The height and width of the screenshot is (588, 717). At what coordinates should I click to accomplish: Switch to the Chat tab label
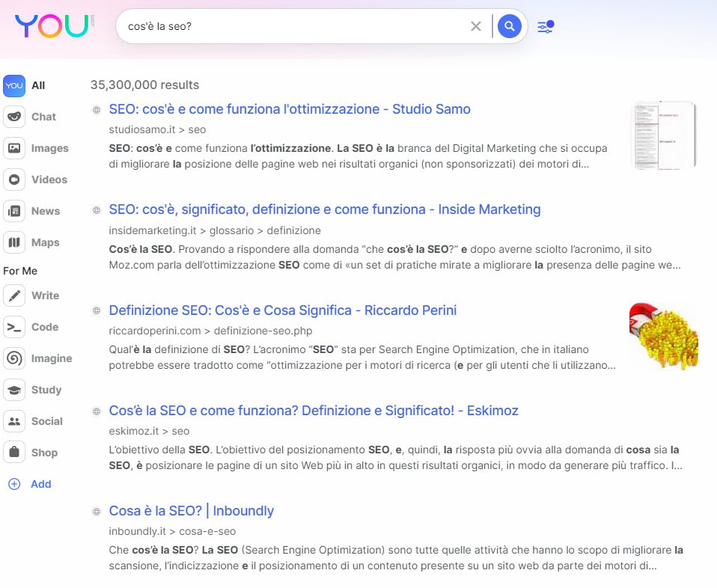coord(43,117)
